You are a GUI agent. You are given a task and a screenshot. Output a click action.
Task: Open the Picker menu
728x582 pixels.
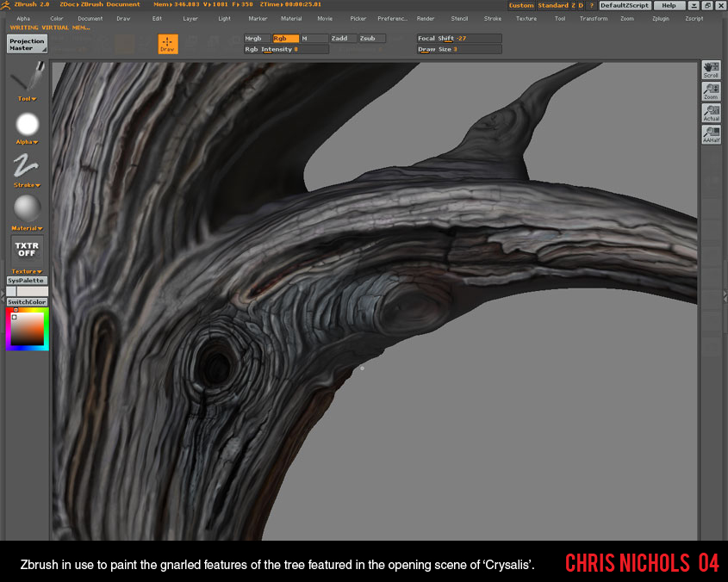358,19
